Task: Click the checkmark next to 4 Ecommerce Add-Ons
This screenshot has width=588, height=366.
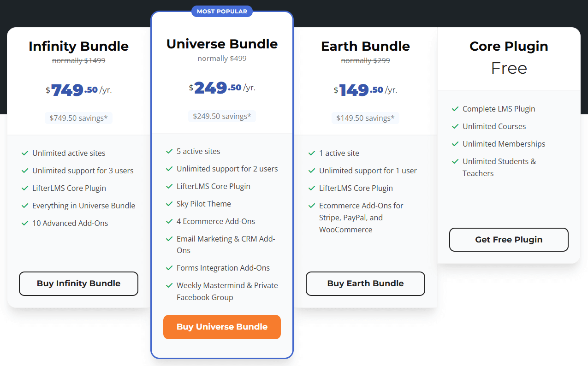Action: (169, 221)
